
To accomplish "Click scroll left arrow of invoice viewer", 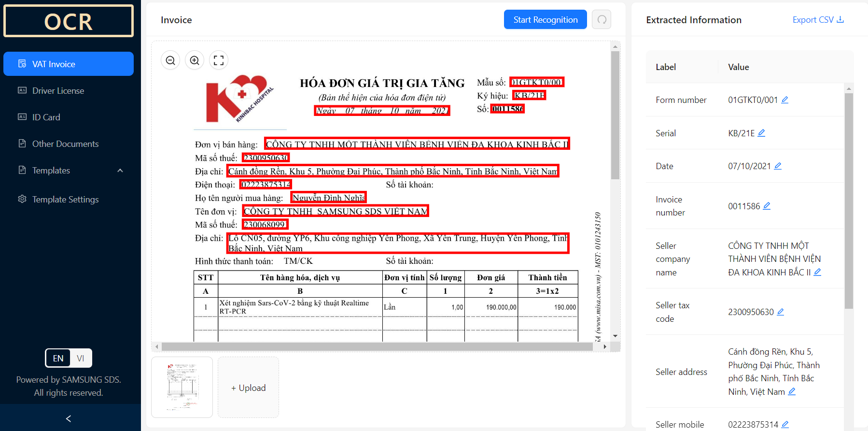I will point(156,346).
